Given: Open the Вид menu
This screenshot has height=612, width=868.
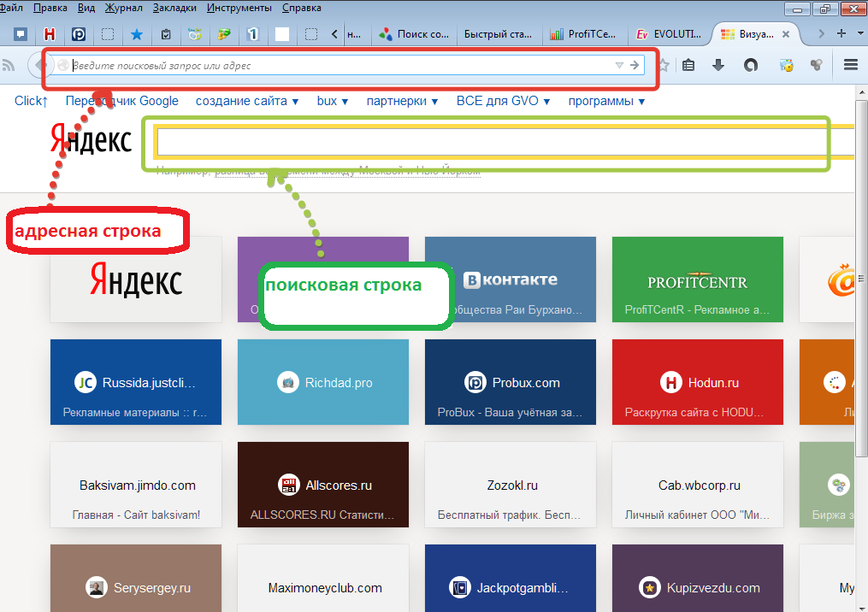Looking at the screenshot, I should click(x=86, y=8).
